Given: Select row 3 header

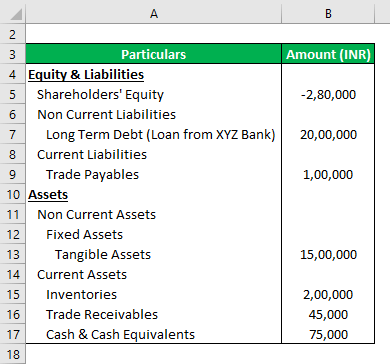Looking at the screenshot, I should tap(12, 54).
